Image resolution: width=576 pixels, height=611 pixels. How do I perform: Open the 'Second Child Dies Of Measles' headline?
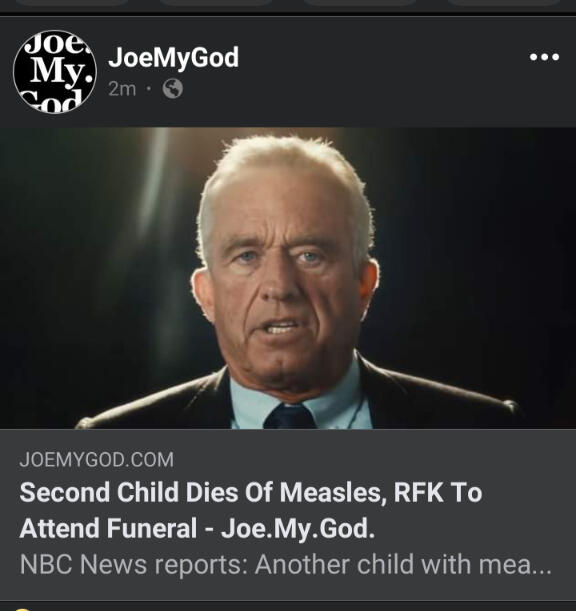[251, 493]
